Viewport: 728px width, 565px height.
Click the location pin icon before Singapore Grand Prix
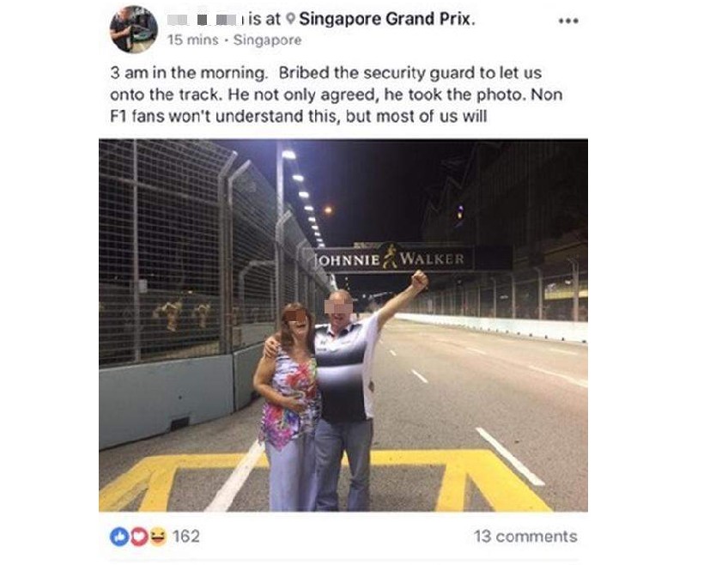coord(291,19)
